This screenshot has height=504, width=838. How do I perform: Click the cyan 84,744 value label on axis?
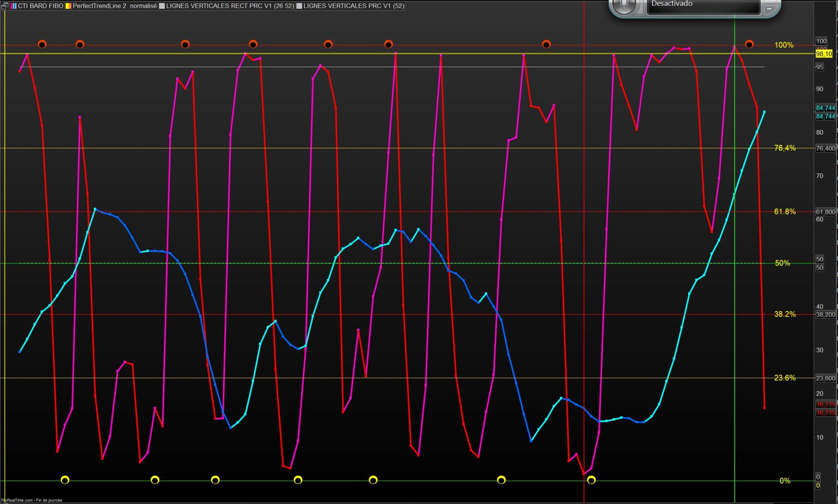click(x=825, y=108)
